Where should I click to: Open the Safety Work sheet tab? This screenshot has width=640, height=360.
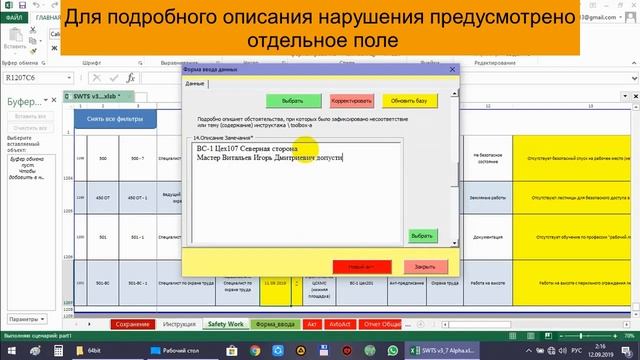pyautogui.click(x=225, y=324)
